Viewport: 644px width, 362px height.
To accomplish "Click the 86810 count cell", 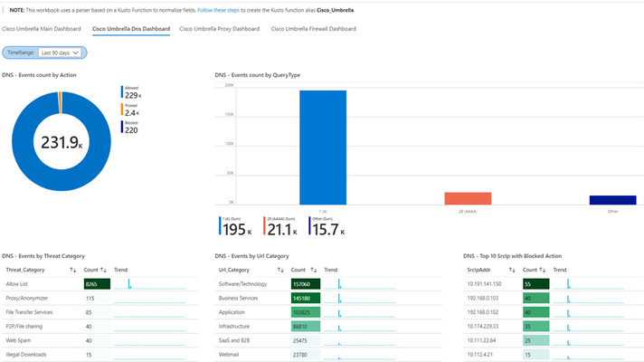I will pos(306,326).
